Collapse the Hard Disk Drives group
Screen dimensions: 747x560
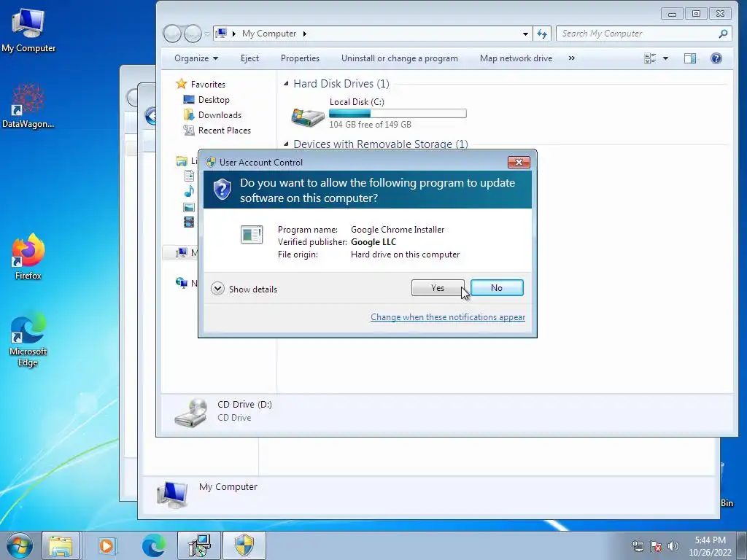[x=286, y=84]
